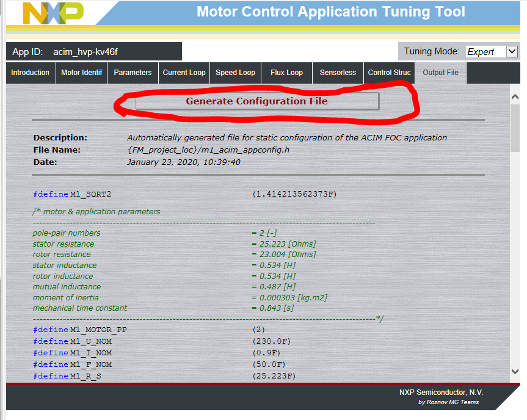Click Generate Configuration File button
Image resolution: width=527 pixels, height=420 pixels.
pos(257,101)
